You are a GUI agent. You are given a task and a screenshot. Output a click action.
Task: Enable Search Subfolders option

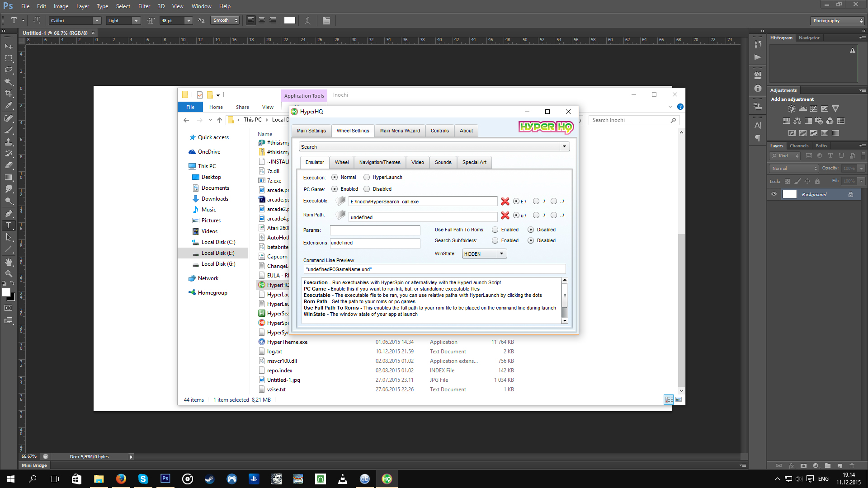[x=495, y=240]
